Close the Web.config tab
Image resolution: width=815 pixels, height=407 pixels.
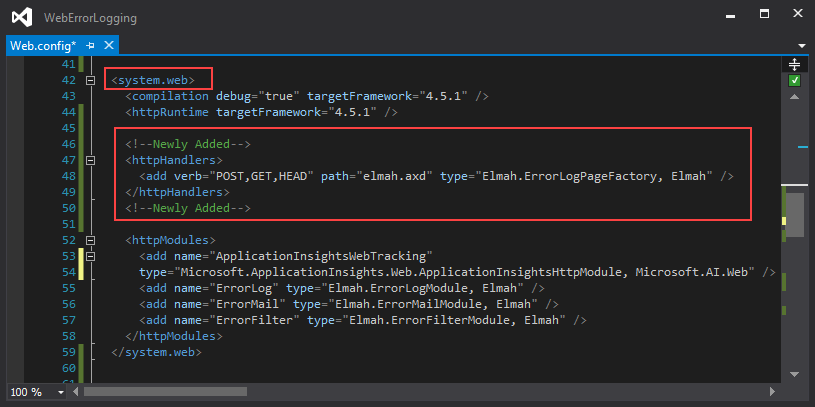[109, 46]
